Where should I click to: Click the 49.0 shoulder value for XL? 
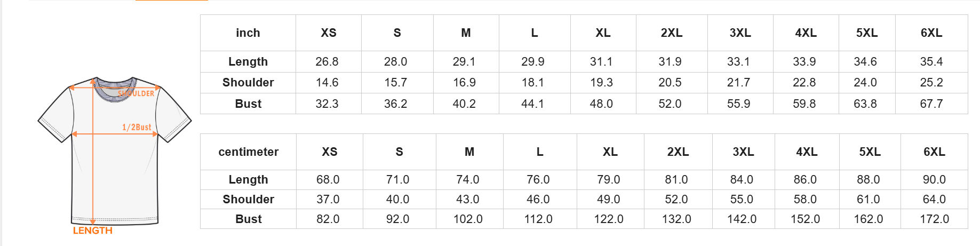pyautogui.click(x=609, y=200)
